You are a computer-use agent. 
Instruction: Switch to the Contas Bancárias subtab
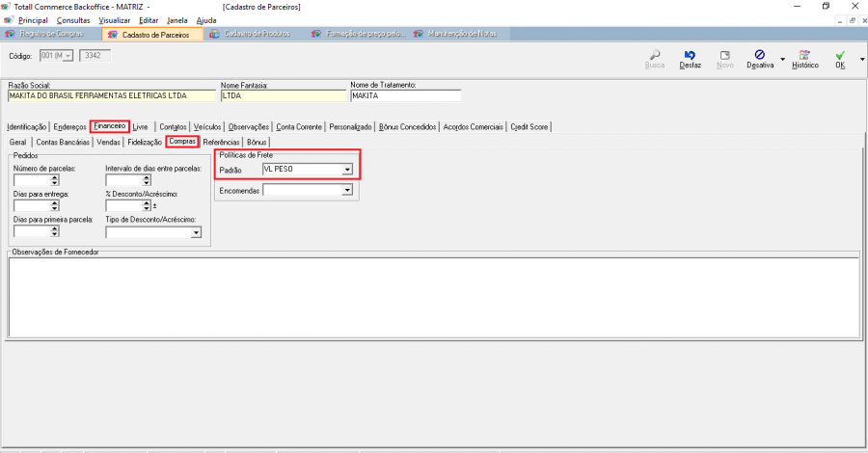pyautogui.click(x=64, y=142)
